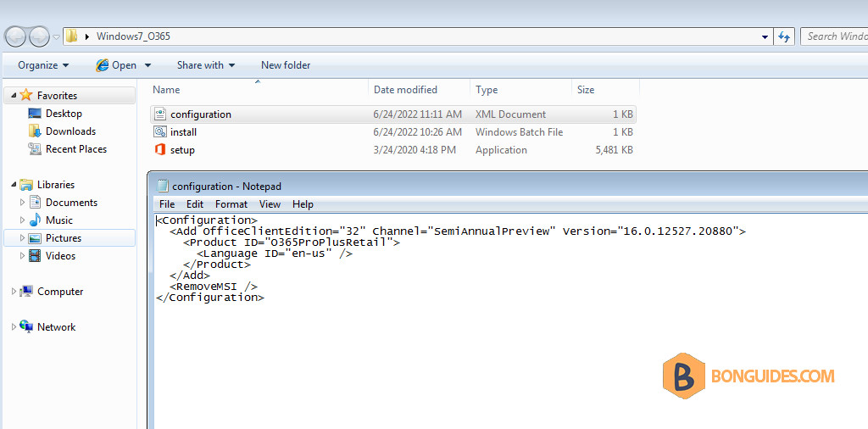
Task: Select Pictures library
Action: coord(63,238)
